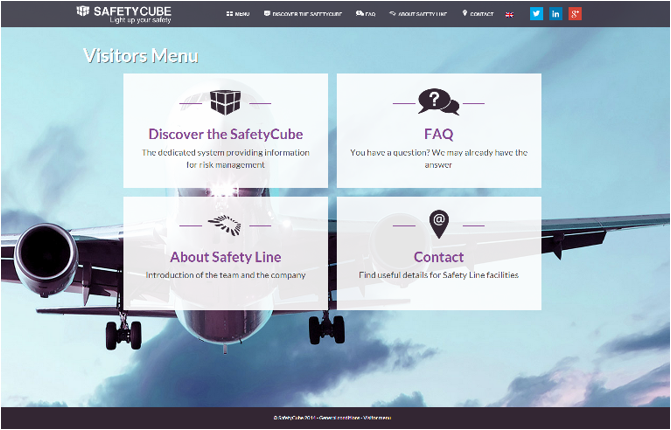Click the Safety Line swirl logo icon
671x430 pixels.
pos(225,225)
